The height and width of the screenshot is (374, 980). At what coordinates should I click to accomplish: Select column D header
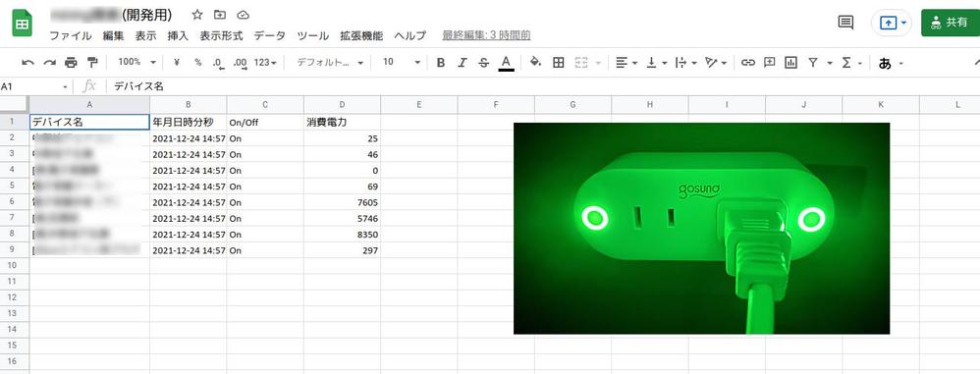coord(342,105)
